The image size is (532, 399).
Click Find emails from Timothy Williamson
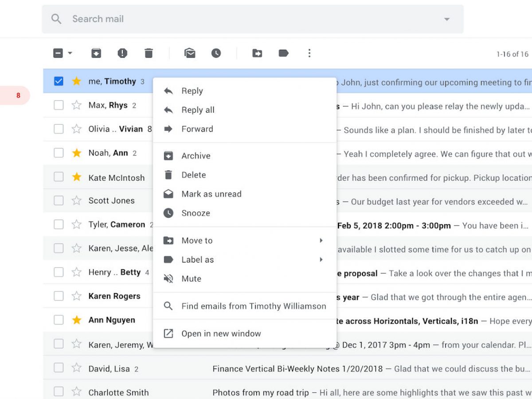pyautogui.click(x=254, y=306)
